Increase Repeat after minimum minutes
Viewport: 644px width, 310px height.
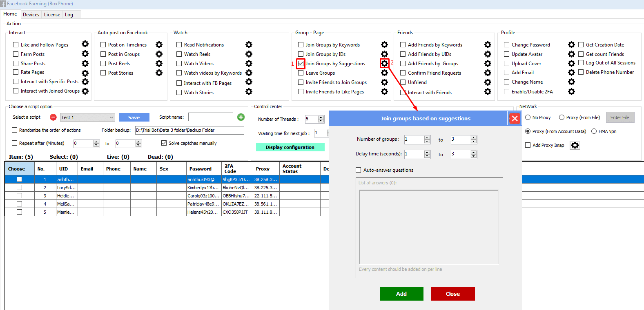coord(96,142)
